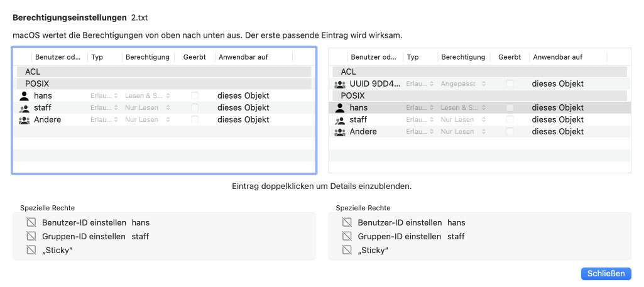Toggle Geerbt checkbox for hans in right table

[510, 107]
